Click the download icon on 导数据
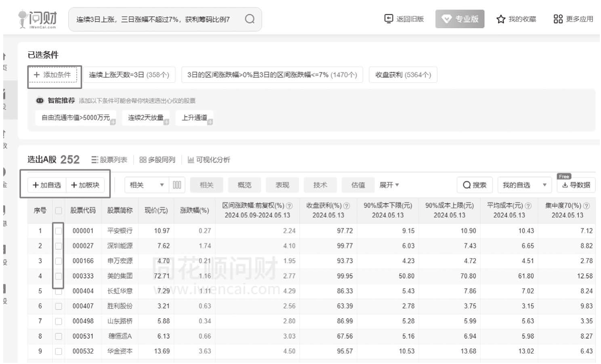This screenshot has width=601, height=364. pyautogui.click(x=565, y=185)
